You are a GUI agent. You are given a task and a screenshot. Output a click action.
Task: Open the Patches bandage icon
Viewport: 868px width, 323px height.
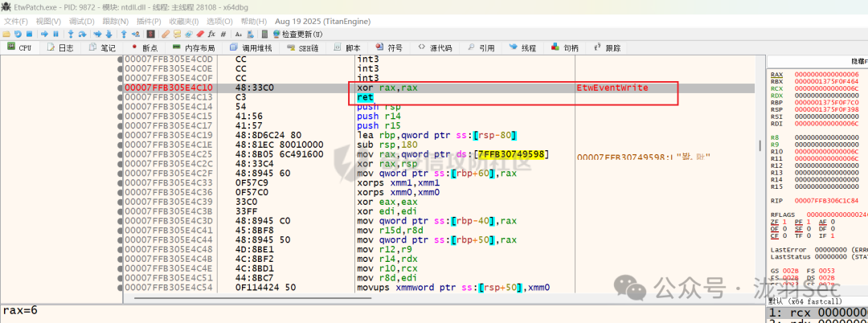(x=166, y=35)
